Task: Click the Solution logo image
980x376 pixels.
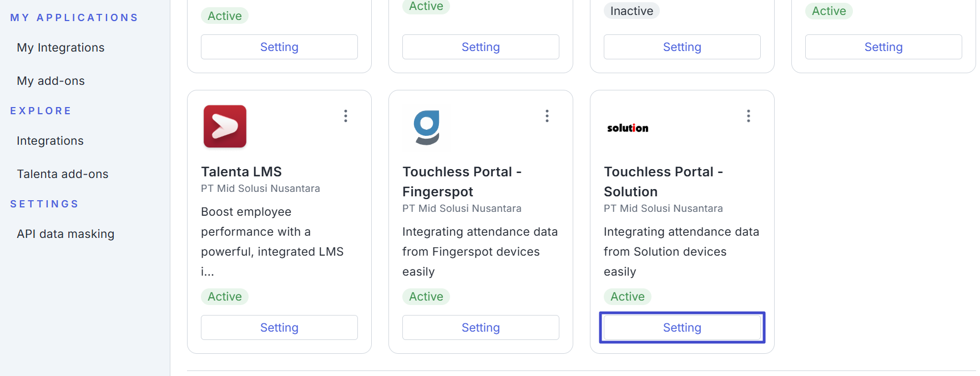Action: [628, 128]
